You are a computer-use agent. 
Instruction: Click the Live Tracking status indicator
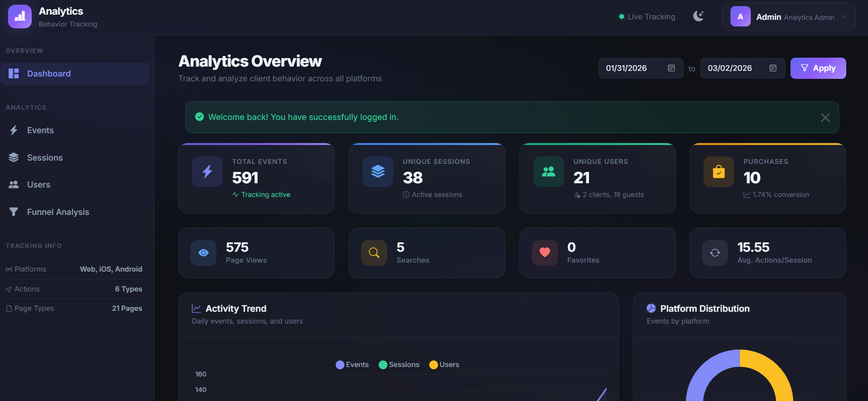[x=647, y=17]
